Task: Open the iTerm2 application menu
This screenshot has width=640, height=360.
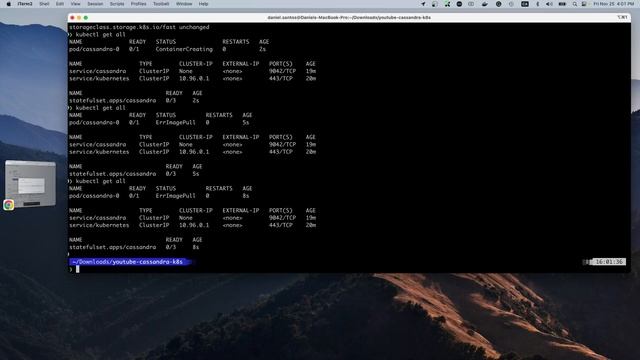Action: click(x=25, y=4)
